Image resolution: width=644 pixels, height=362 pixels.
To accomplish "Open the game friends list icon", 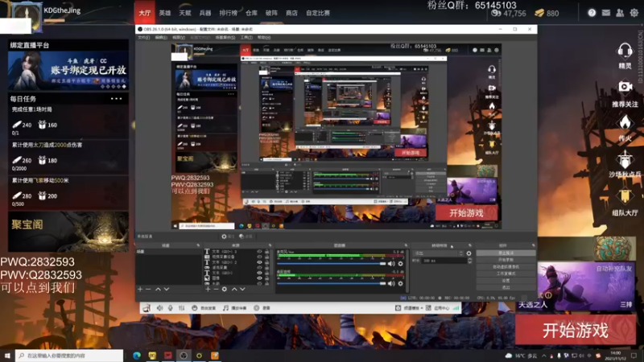I will (620, 13).
